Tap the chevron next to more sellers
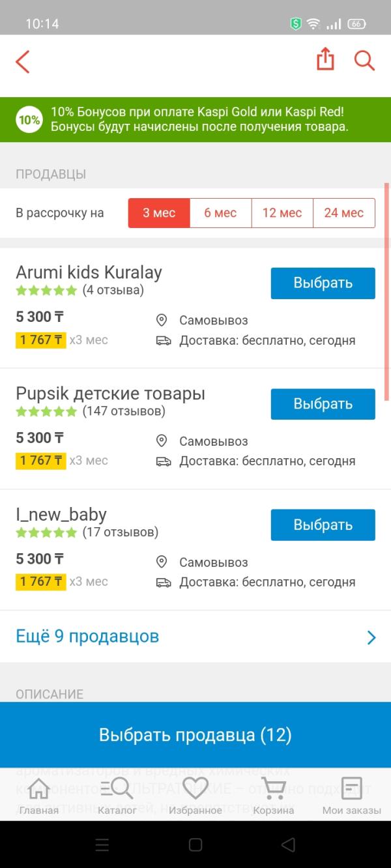Screen dimensions: 391x868 coord(371,637)
